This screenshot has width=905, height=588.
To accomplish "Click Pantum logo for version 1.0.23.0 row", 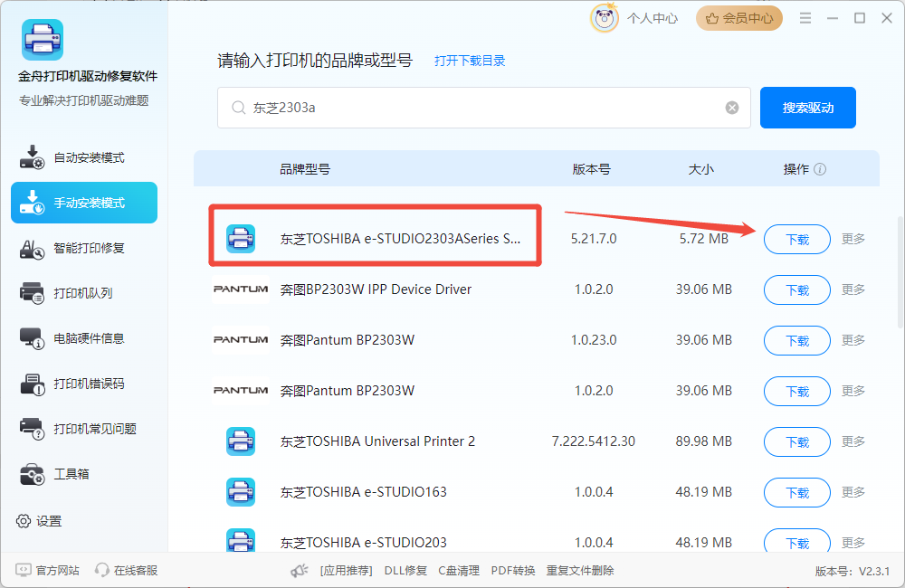I will [241, 340].
